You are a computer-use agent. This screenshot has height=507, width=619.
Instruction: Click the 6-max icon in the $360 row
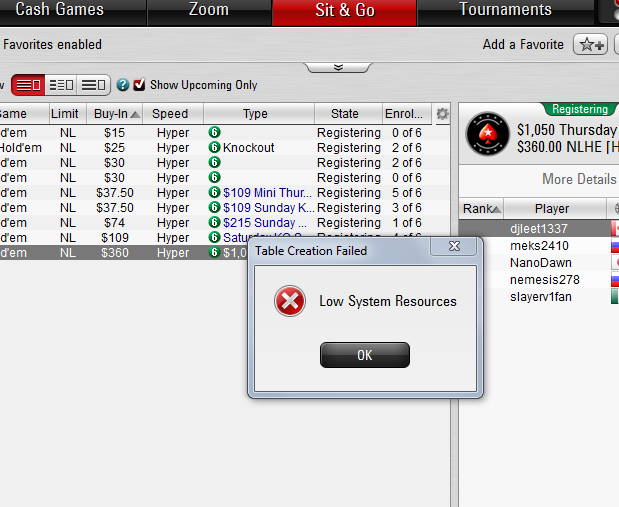pyautogui.click(x=214, y=252)
